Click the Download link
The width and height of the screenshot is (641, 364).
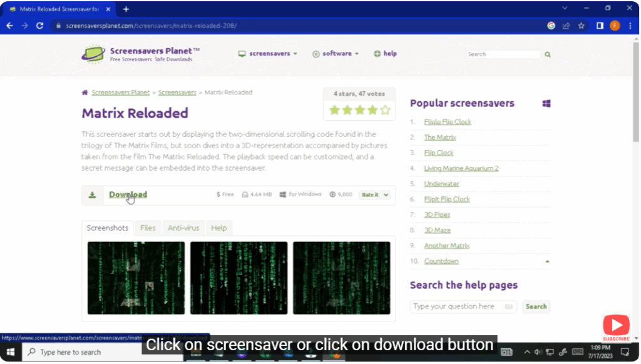pyautogui.click(x=128, y=195)
